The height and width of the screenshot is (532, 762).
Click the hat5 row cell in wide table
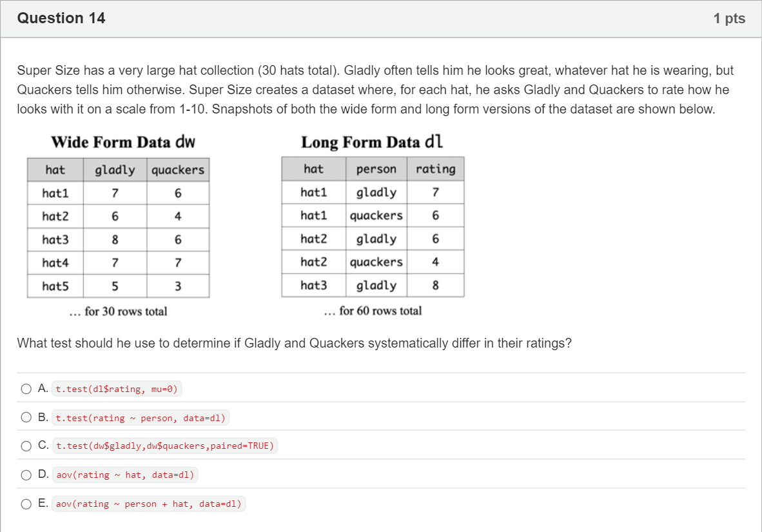coord(55,286)
